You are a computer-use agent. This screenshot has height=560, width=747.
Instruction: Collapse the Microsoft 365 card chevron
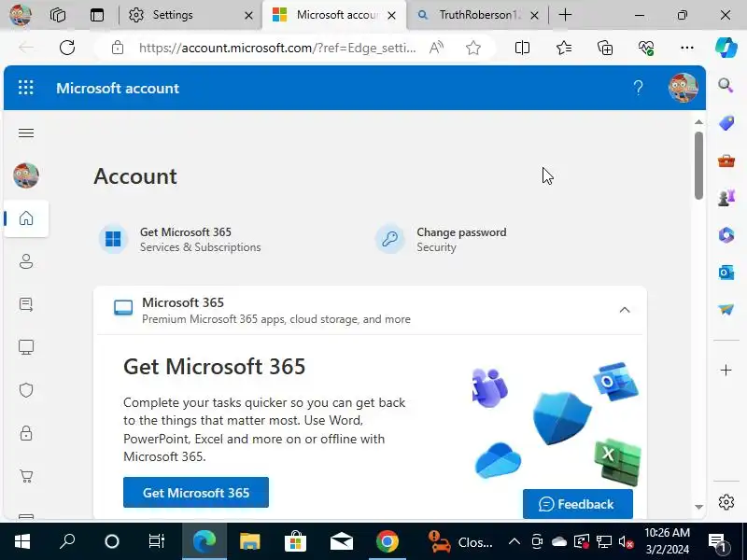(x=625, y=310)
